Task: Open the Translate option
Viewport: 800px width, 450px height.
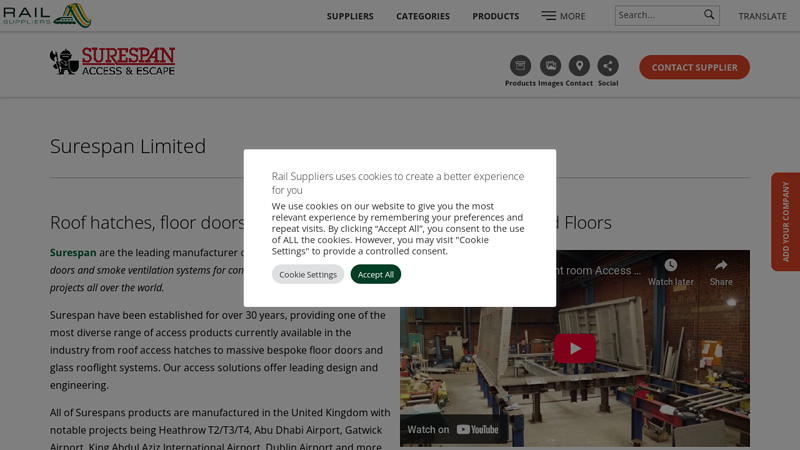Action: [x=762, y=16]
